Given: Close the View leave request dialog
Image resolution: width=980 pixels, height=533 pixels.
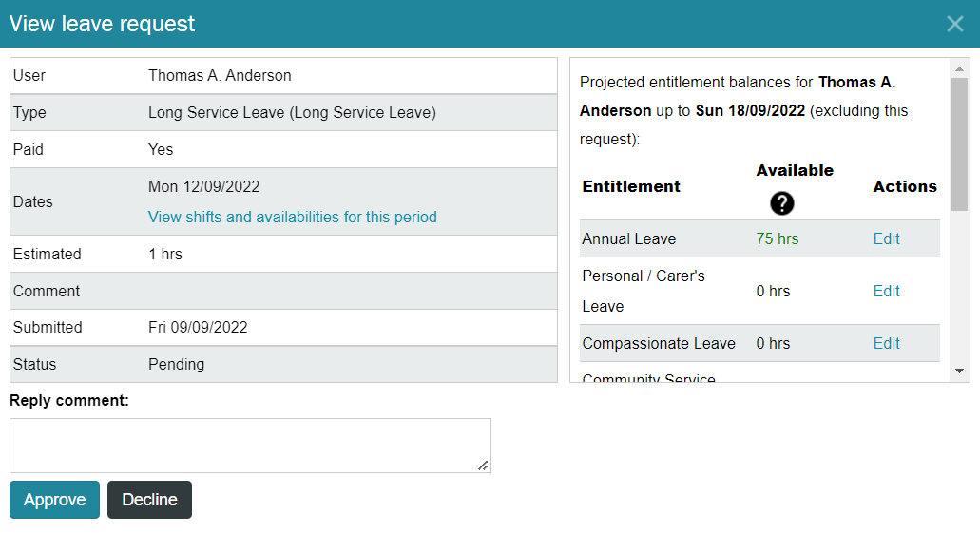Looking at the screenshot, I should point(954,24).
